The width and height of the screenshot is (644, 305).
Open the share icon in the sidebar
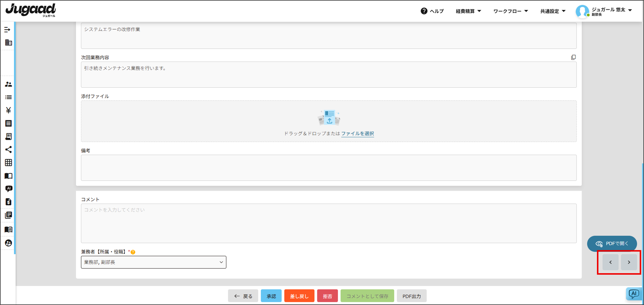[8, 149]
